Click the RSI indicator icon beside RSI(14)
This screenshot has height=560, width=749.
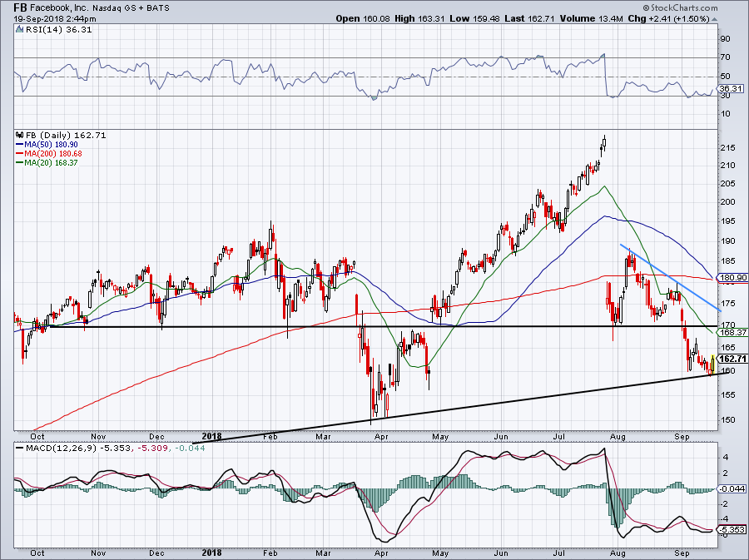tap(19, 30)
